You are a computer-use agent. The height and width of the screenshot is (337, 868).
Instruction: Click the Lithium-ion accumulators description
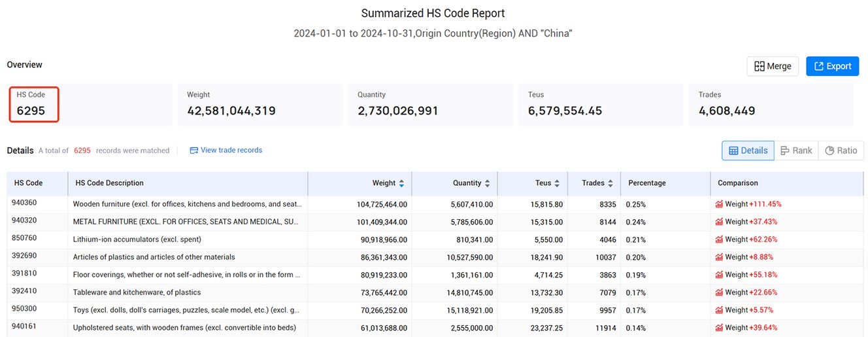coord(137,239)
